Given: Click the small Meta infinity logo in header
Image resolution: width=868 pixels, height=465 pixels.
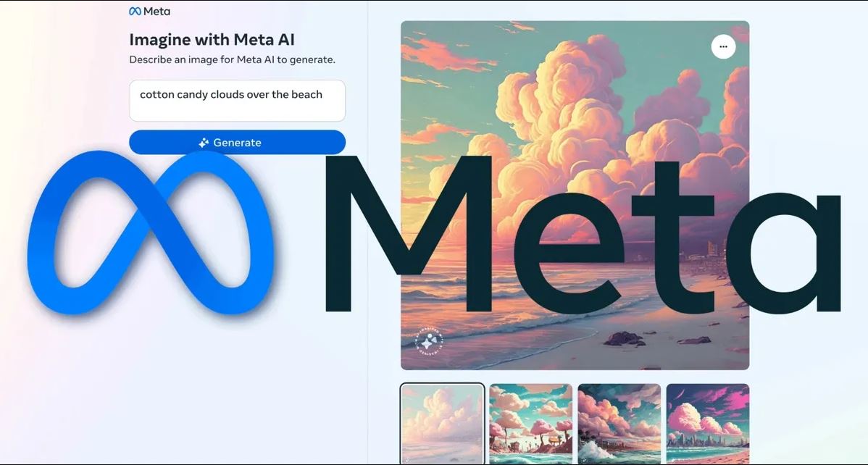Looking at the screenshot, I should [x=135, y=11].
